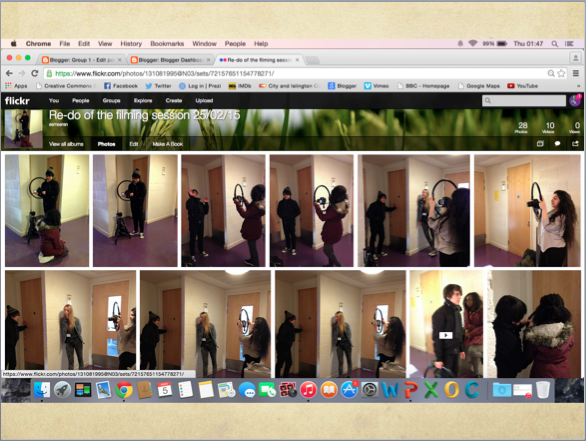Click the zoom magnifier icon in address bar
This screenshot has height=441, width=586.
point(551,73)
